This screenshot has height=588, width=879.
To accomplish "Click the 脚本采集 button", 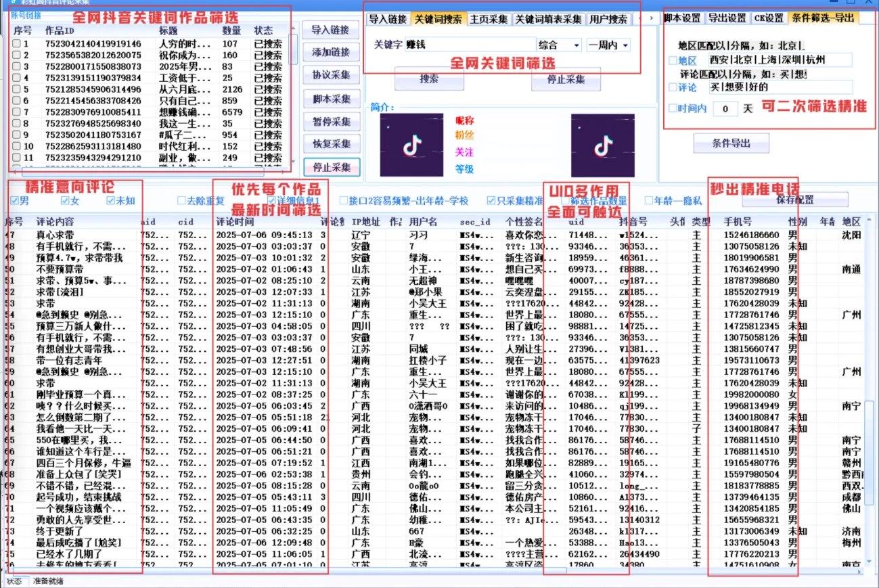I will (x=332, y=99).
